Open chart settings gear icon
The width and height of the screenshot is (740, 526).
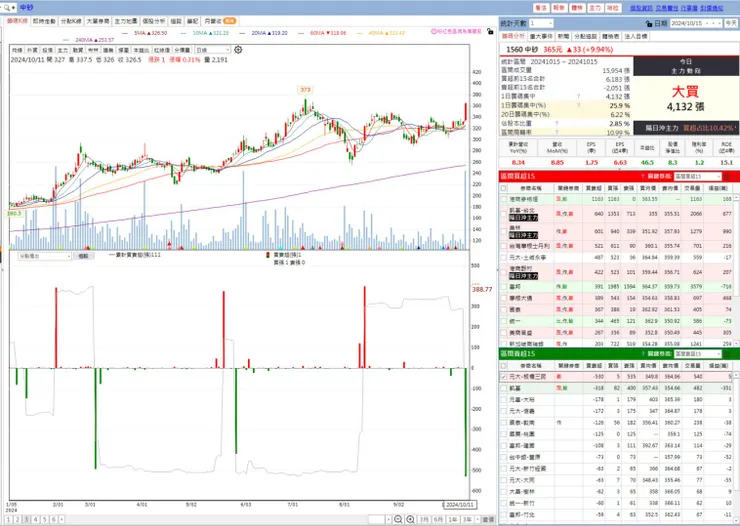click(x=238, y=50)
